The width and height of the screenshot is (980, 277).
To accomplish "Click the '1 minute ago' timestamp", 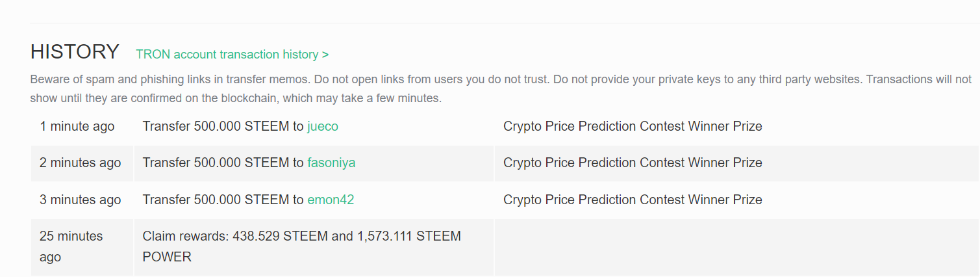I will point(77,126).
